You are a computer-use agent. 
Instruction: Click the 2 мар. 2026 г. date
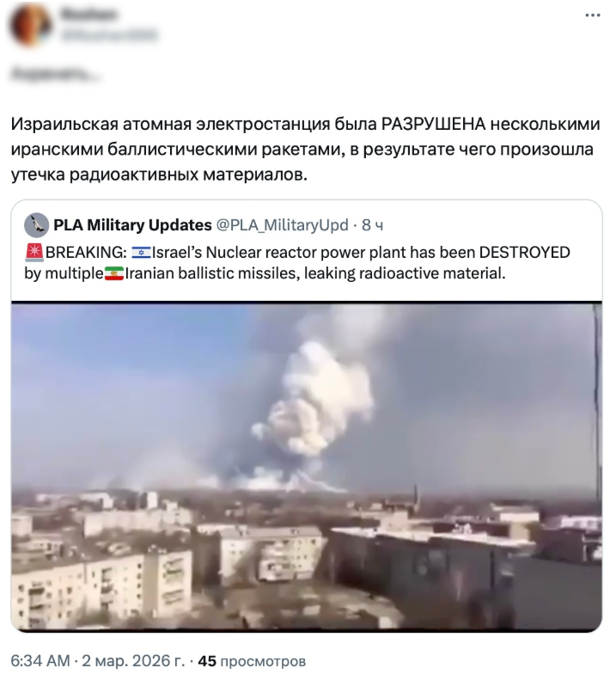(133, 660)
